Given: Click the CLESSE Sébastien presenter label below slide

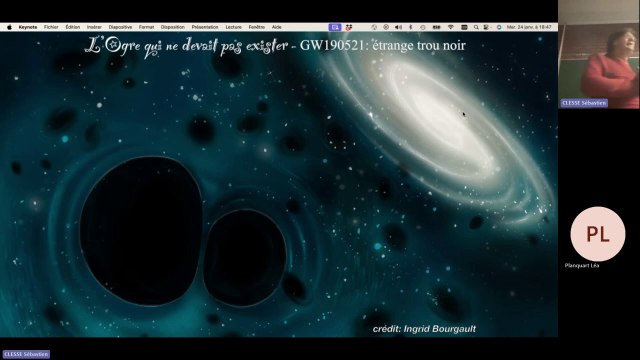Looking at the screenshot, I should tap(26, 354).
